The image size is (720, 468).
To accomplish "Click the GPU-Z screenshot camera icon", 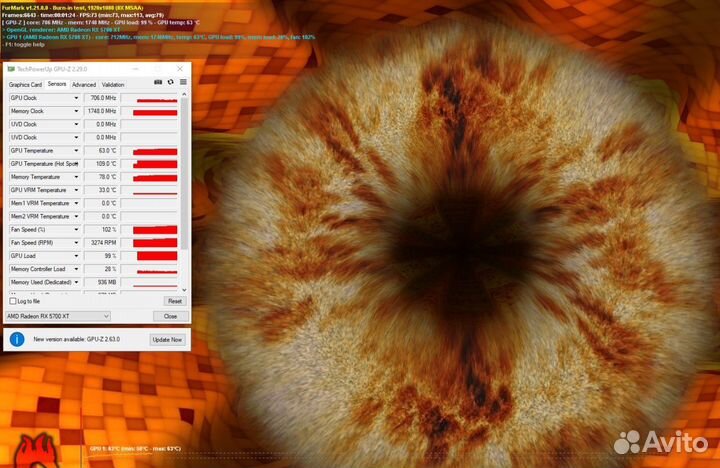I will click(158, 82).
